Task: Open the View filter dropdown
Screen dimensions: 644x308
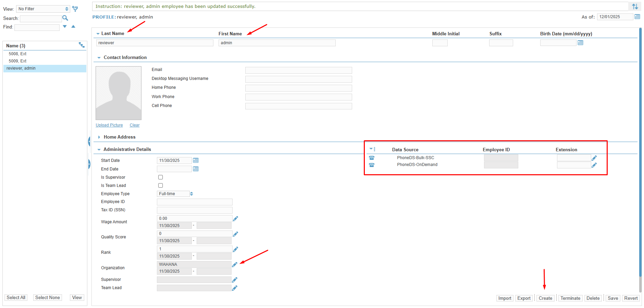Action: click(x=43, y=9)
